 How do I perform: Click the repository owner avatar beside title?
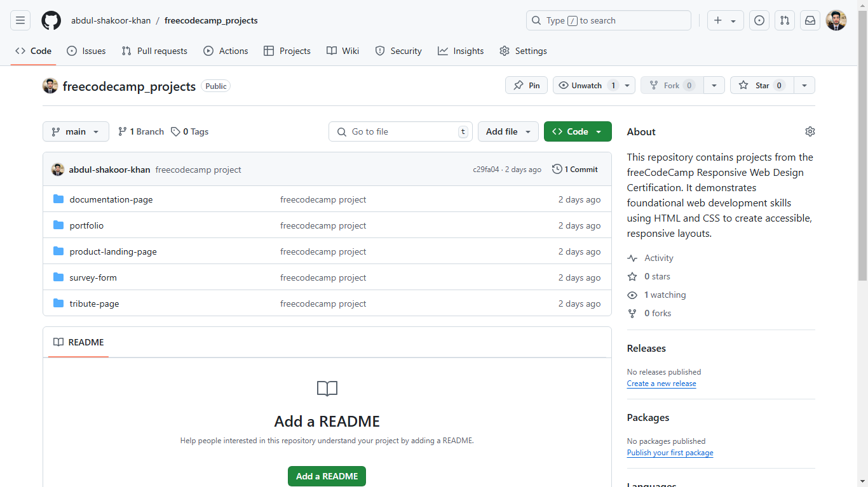[50, 86]
